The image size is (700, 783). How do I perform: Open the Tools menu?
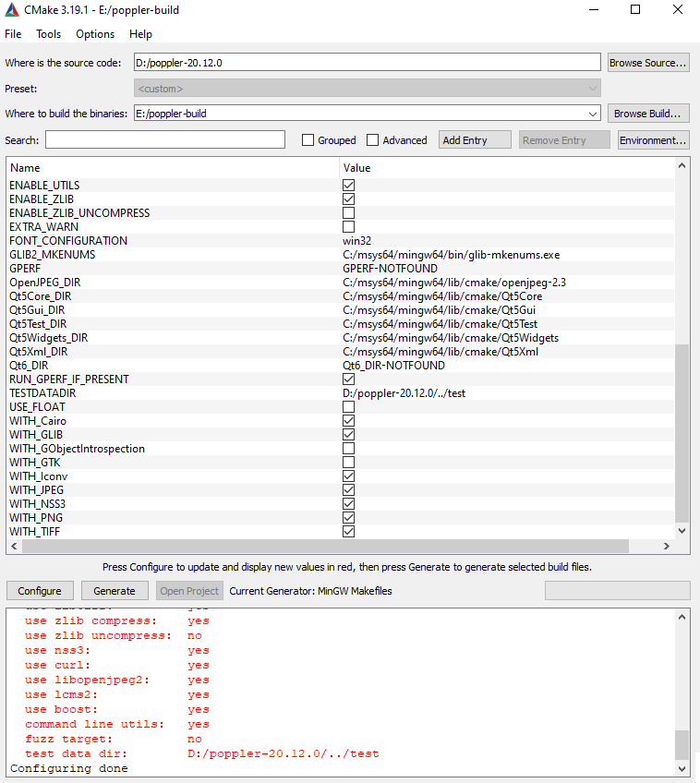pyautogui.click(x=48, y=34)
